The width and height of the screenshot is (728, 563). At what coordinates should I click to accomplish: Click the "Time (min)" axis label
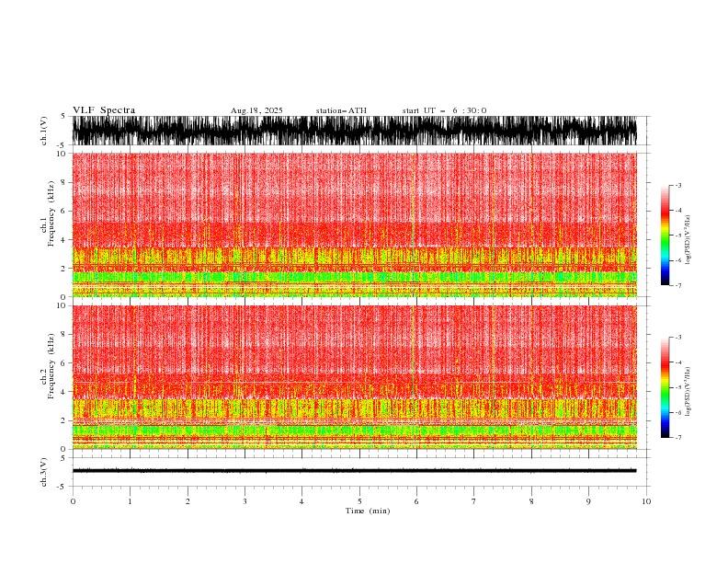pos(368,511)
